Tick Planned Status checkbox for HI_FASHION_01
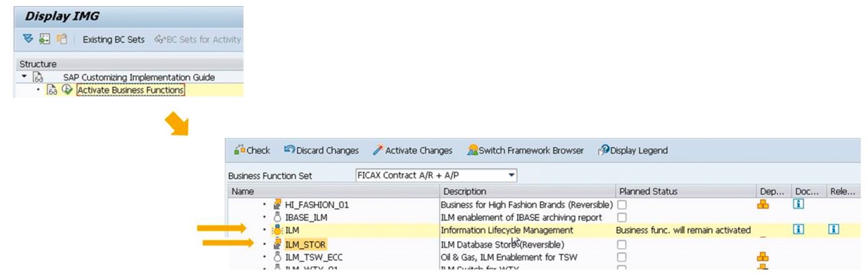 click(622, 205)
